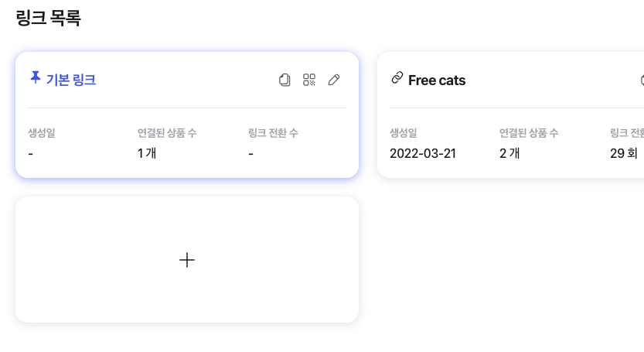
Task: Open the 기본 링크 card title
Action: tap(71, 80)
